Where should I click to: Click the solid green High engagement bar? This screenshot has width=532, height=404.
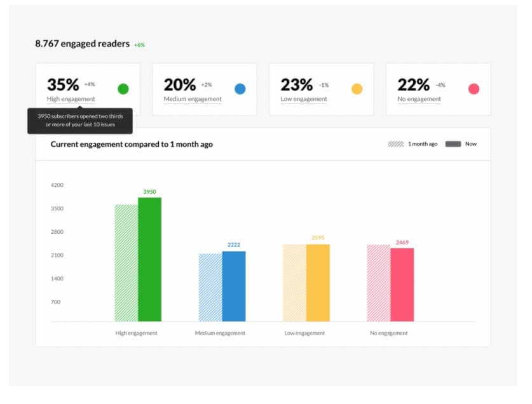pos(149,259)
